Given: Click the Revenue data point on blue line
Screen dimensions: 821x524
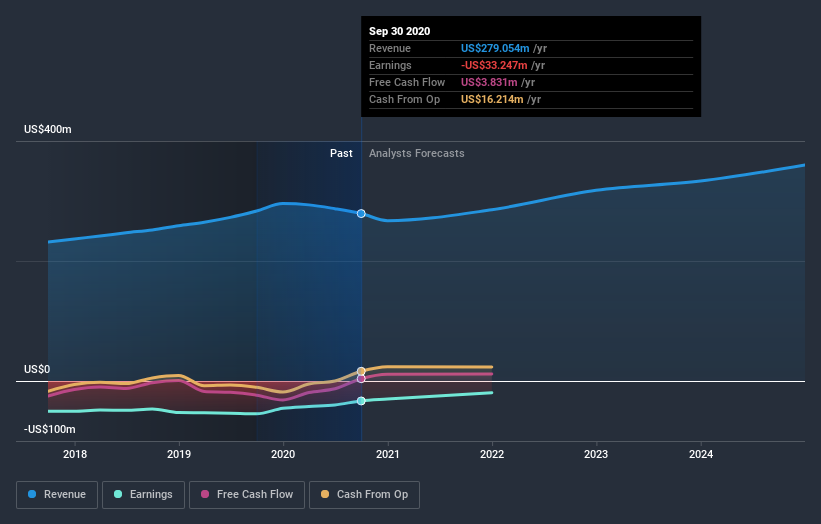Looking at the screenshot, I should (x=361, y=214).
